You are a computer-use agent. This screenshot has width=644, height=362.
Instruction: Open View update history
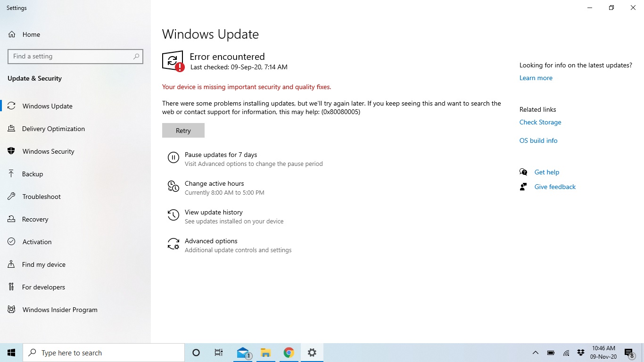(214, 212)
